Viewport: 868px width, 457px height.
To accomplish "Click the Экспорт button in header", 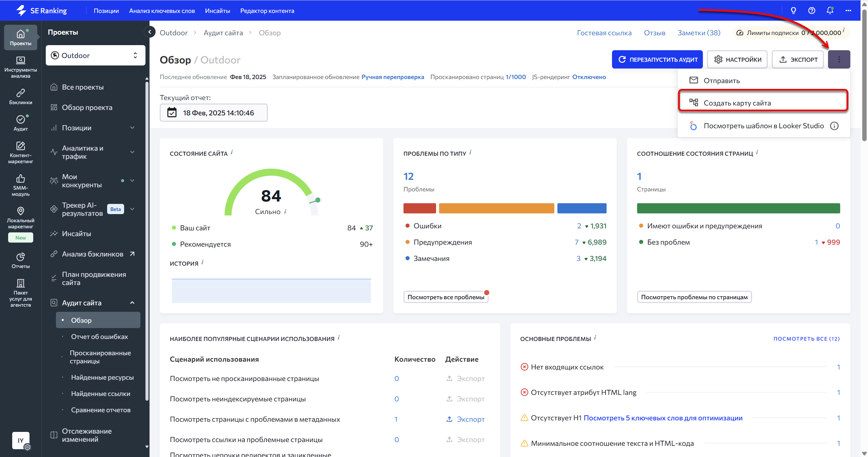I will [x=798, y=59].
